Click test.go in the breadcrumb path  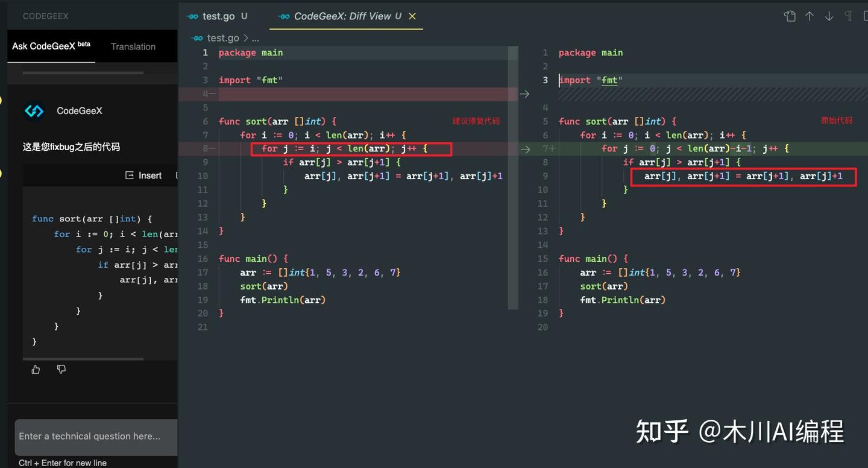pyautogui.click(x=223, y=38)
